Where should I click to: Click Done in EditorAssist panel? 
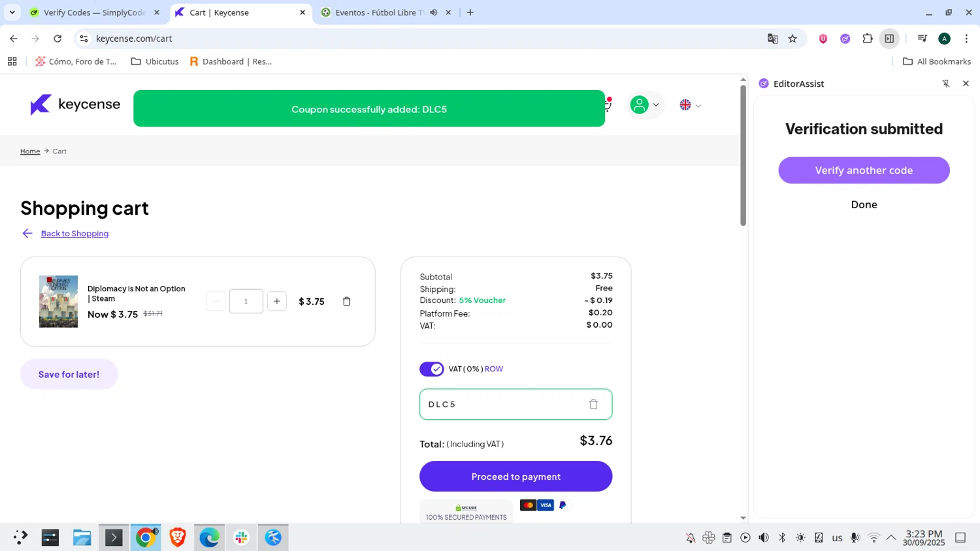864,205
